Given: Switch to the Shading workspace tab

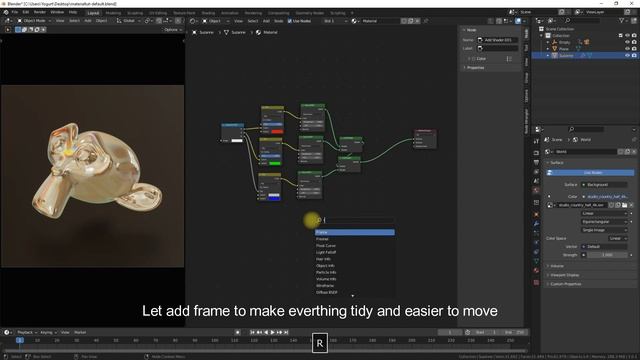Looking at the screenshot, I should tap(208, 13).
